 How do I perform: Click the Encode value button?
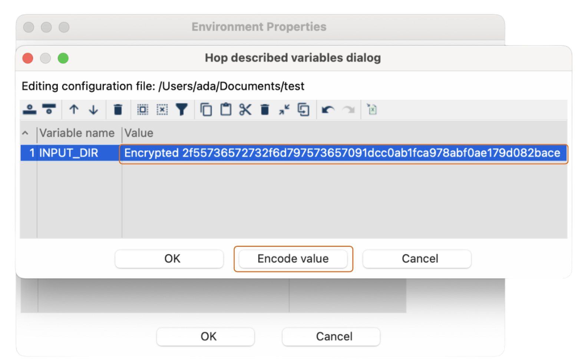(x=293, y=259)
